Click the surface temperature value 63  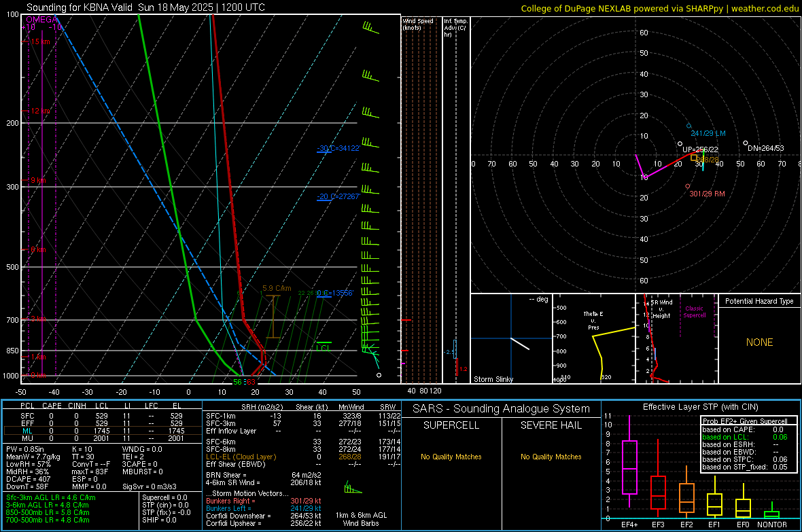251,382
